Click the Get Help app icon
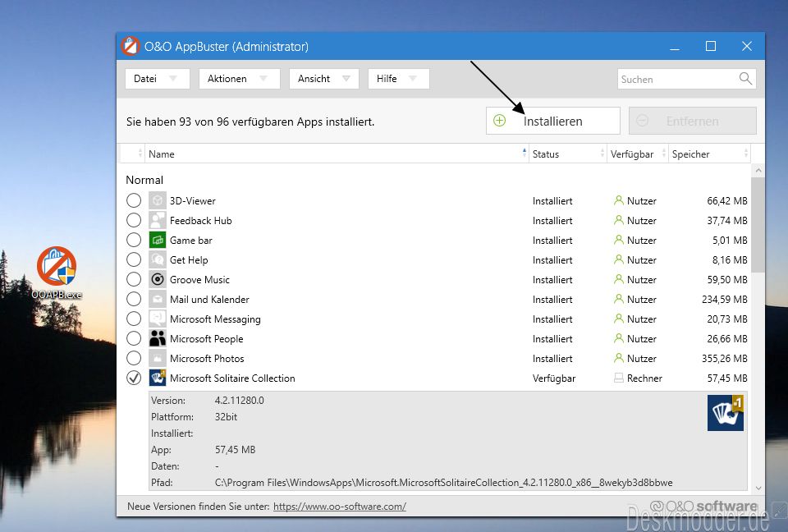 tap(158, 259)
